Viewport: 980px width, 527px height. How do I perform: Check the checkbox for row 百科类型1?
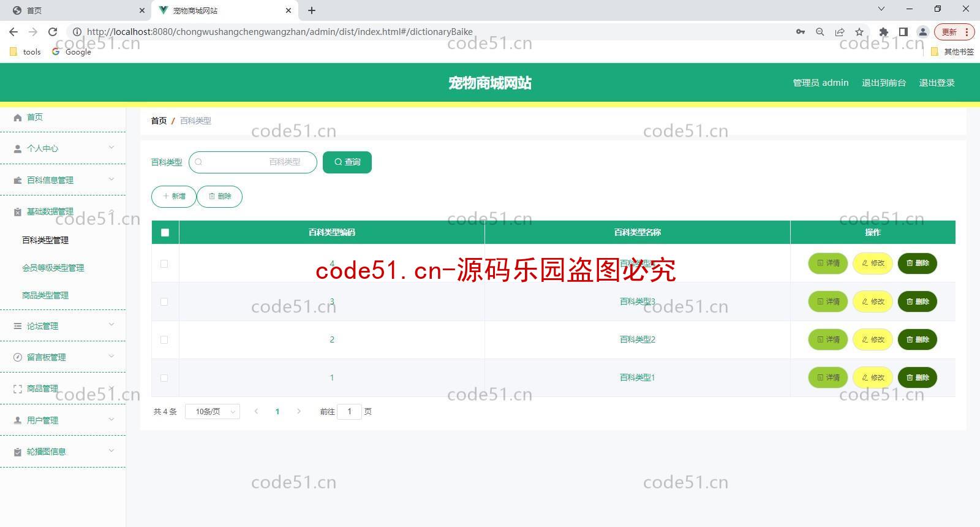pos(164,378)
